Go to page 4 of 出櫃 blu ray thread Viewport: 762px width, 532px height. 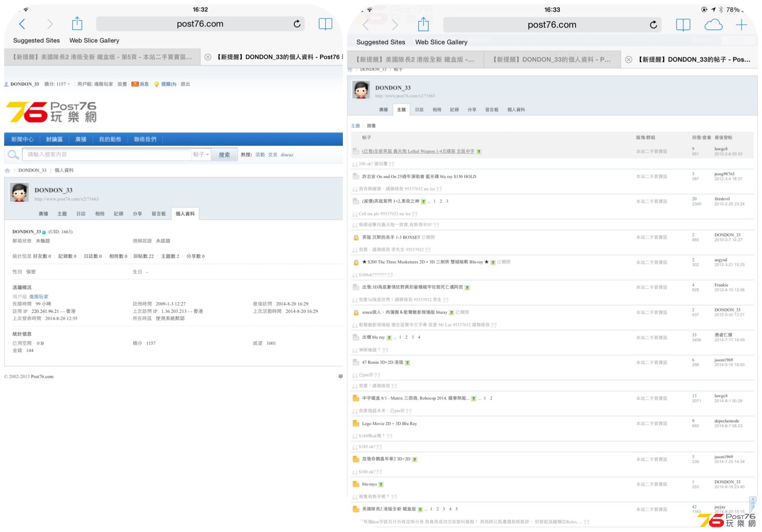[419, 337]
